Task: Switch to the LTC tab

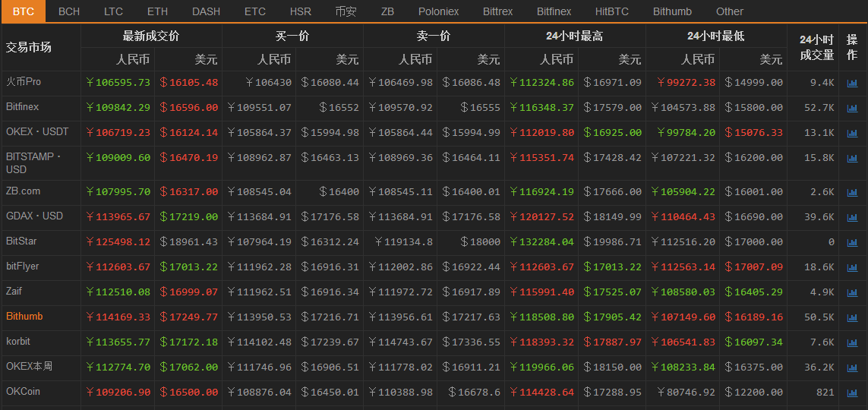Action: click(113, 11)
